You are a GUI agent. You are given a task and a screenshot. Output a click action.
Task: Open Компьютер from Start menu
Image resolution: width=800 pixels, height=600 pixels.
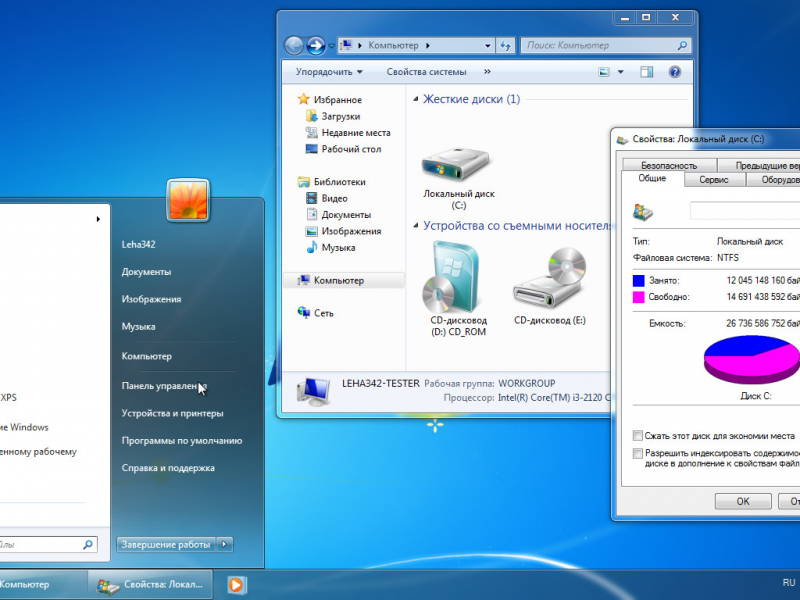146,356
